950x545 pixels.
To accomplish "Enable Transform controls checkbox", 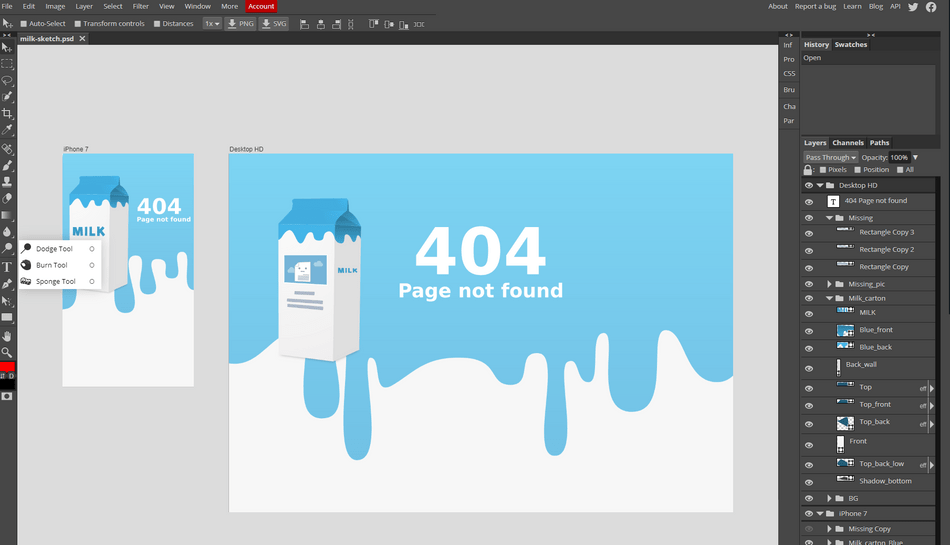I will (x=78, y=24).
